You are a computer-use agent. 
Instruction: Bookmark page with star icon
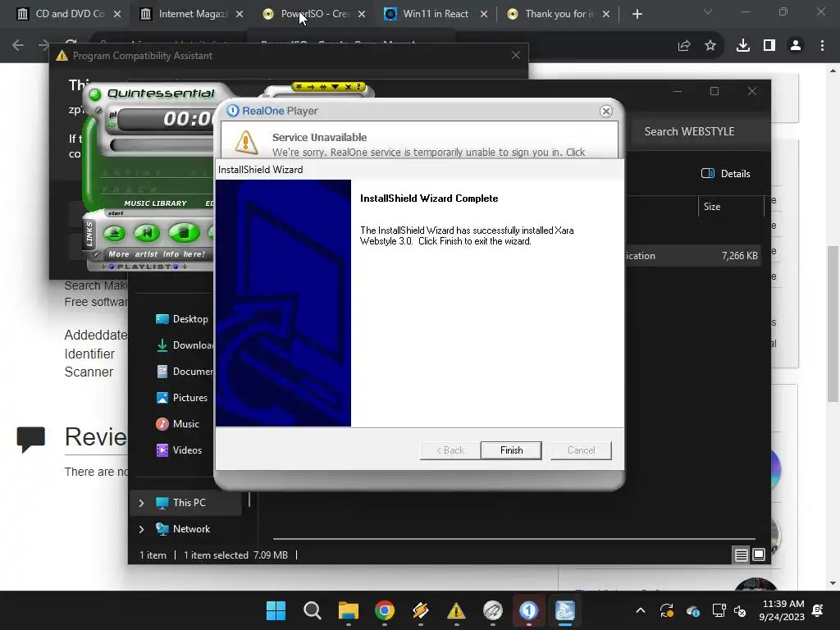[x=710, y=46]
